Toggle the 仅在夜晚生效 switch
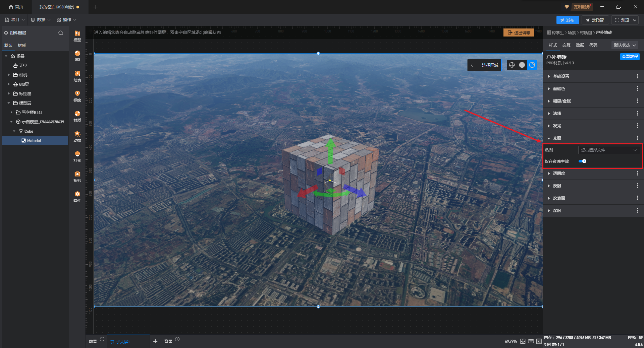The height and width of the screenshot is (348, 644). pos(583,161)
